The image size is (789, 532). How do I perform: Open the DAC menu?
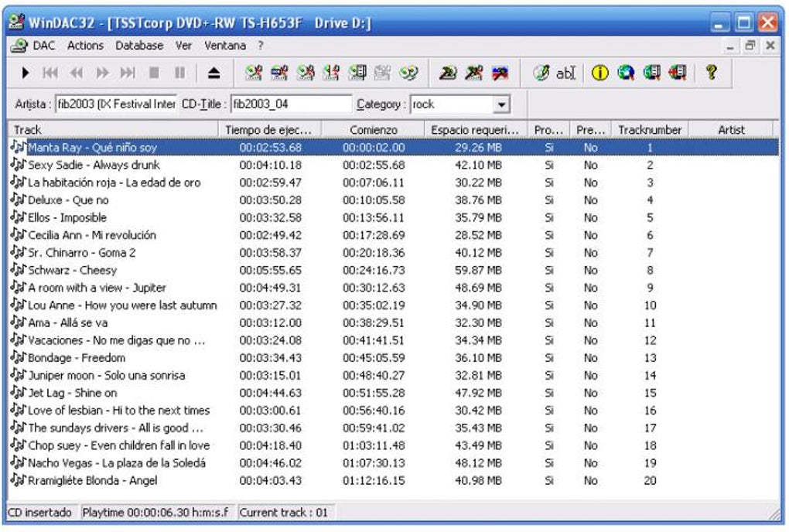(44, 46)
